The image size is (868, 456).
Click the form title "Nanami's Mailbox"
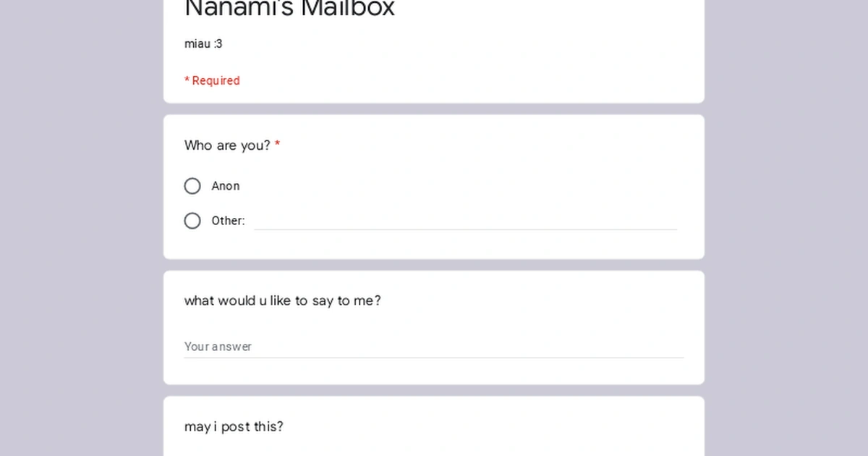289,9
